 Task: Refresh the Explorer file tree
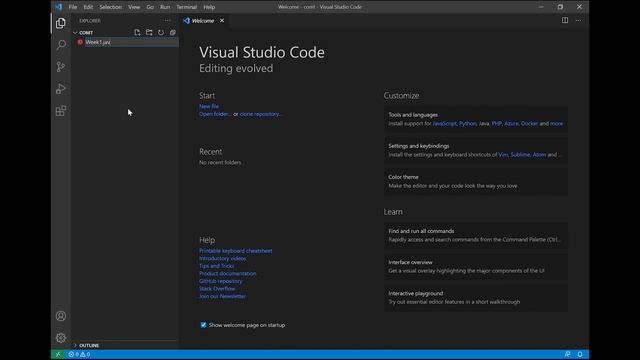click(161, 32)
